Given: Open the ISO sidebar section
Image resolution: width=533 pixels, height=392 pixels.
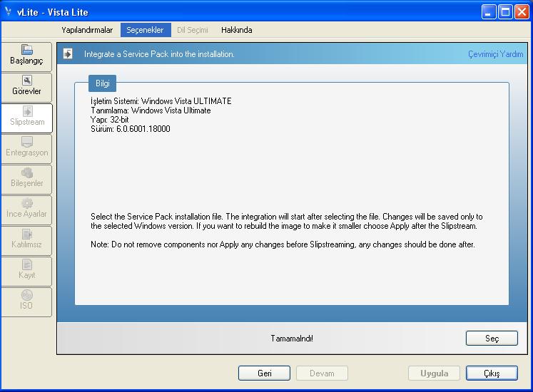Looking at the screenshot, I should coord(26,301).
